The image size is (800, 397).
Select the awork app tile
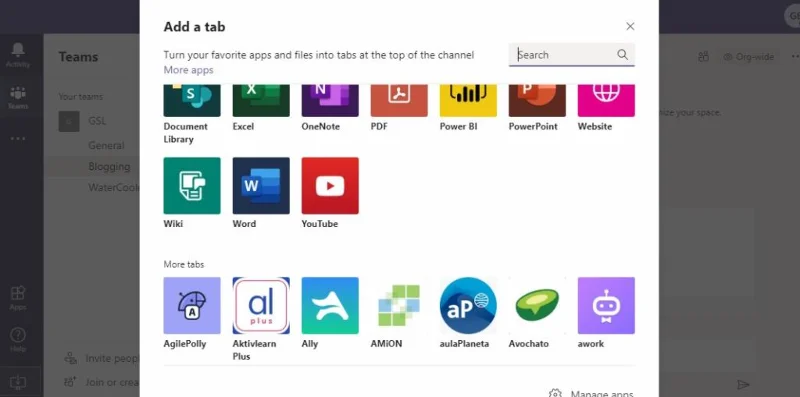pos(606,306)
